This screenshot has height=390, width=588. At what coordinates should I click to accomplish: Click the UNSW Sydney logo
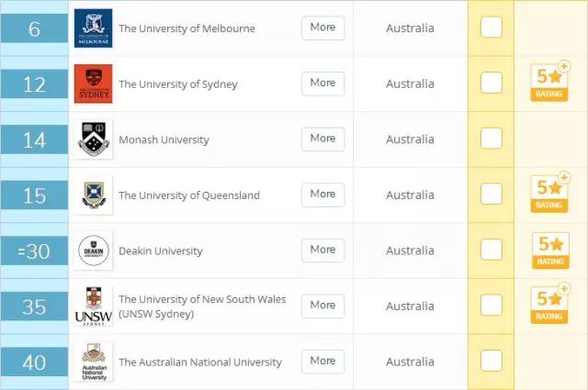94,306
